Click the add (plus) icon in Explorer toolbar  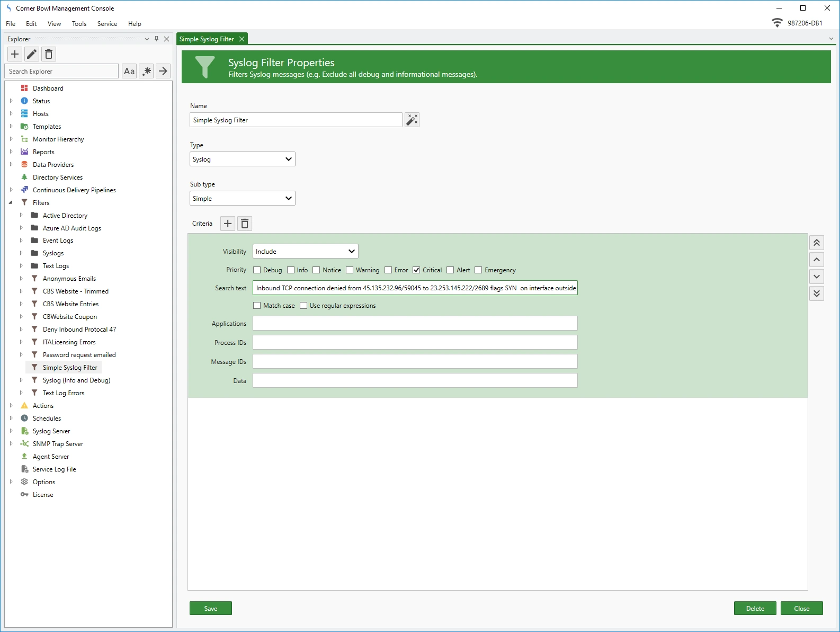click(15, 54)
